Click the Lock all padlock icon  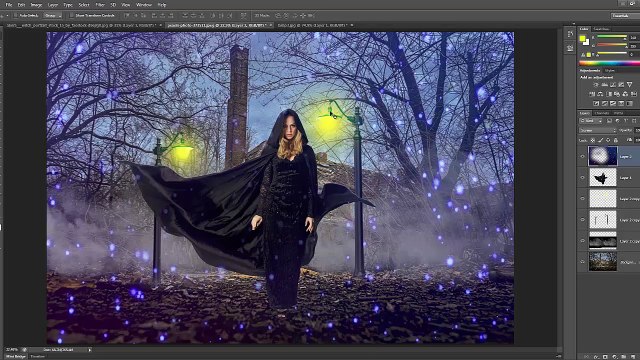click(x=616, y=140)
